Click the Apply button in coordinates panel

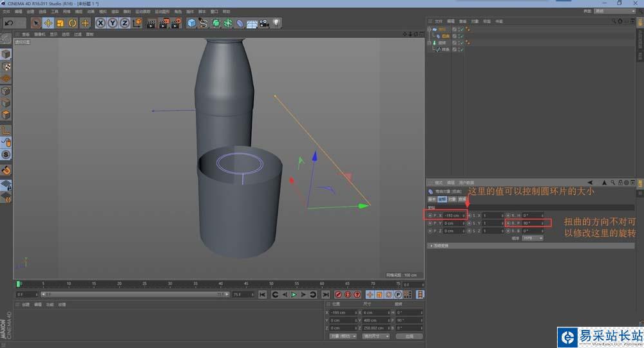click(409, 336)
